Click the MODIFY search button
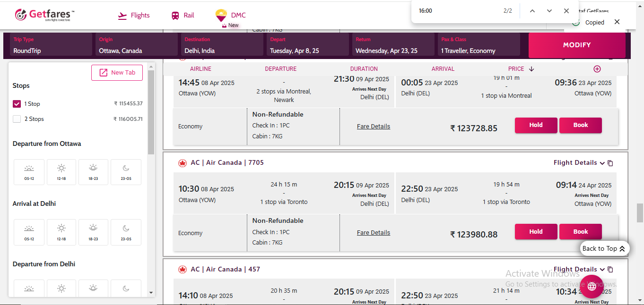 577,45
